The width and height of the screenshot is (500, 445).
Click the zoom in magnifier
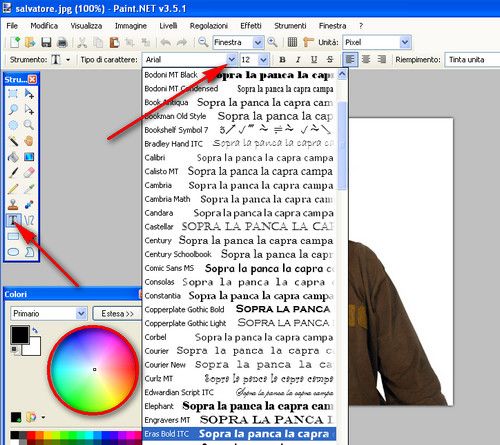(x=272, y=42)
